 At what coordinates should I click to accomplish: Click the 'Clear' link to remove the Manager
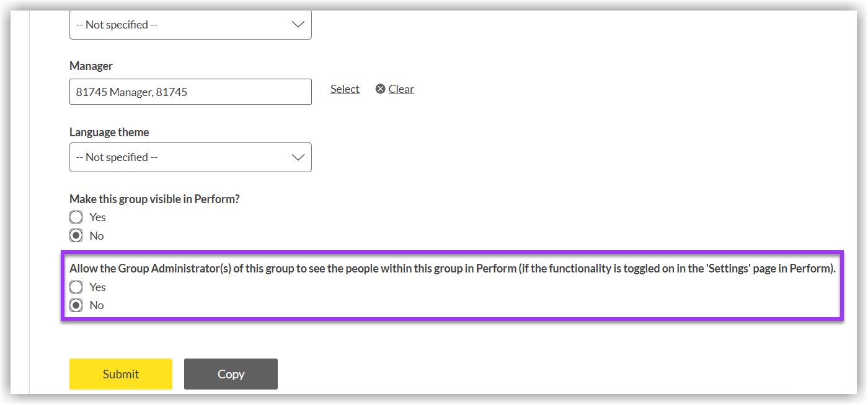tap(401, 89)
